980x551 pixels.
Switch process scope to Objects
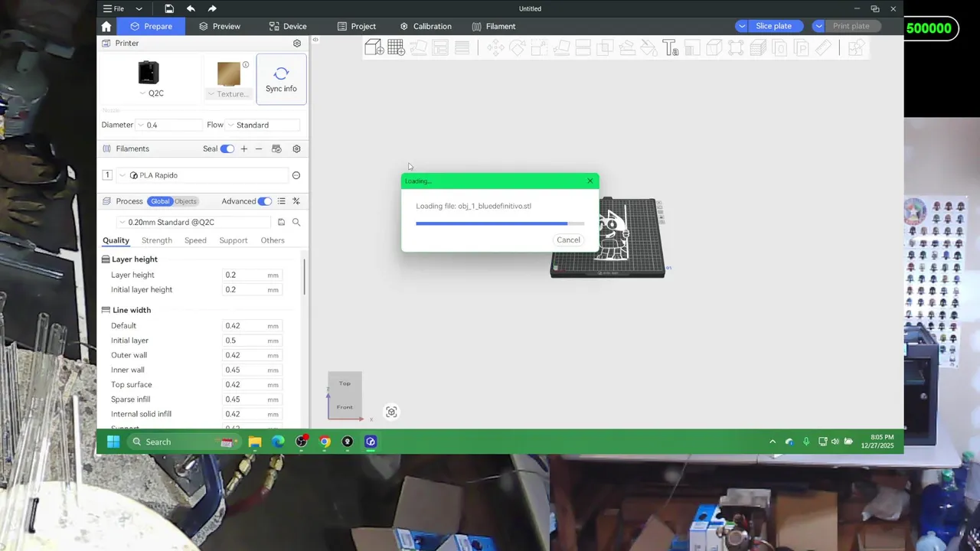pos(185,201)
